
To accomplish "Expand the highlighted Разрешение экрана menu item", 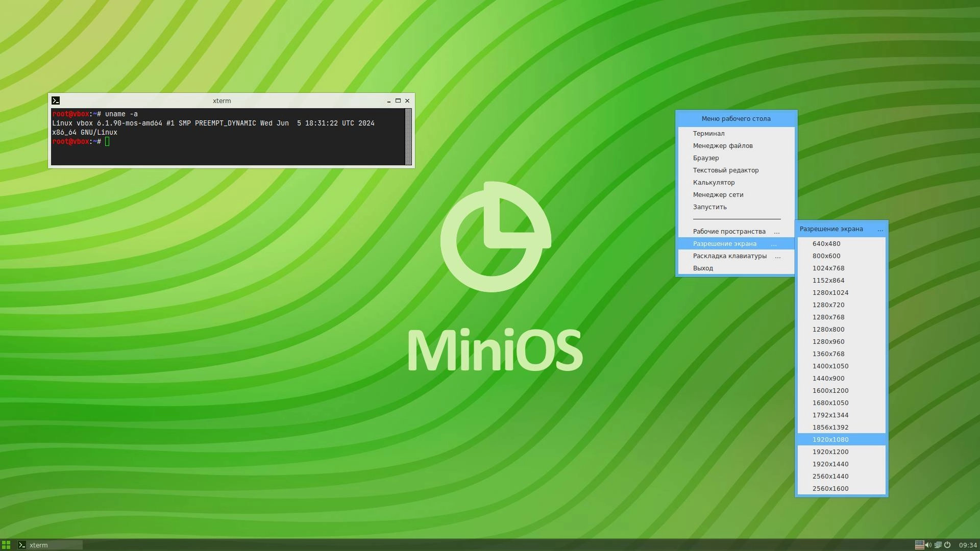I will 736,244.
